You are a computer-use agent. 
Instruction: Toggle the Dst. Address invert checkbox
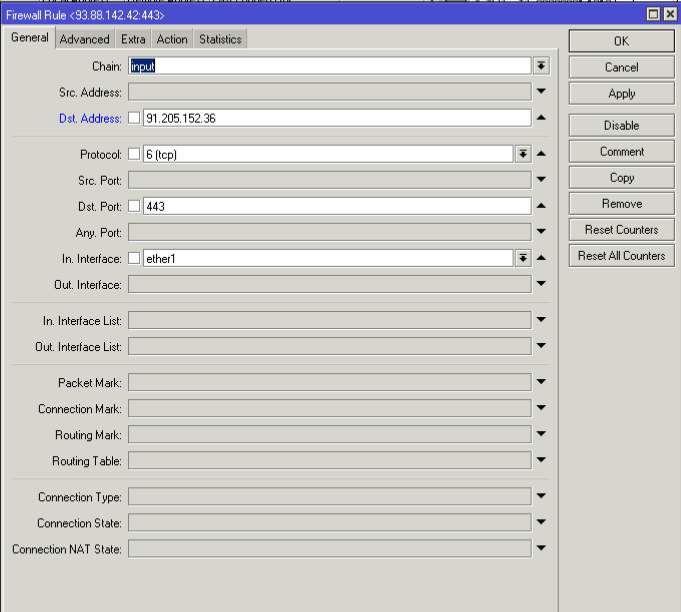(134, 118)
